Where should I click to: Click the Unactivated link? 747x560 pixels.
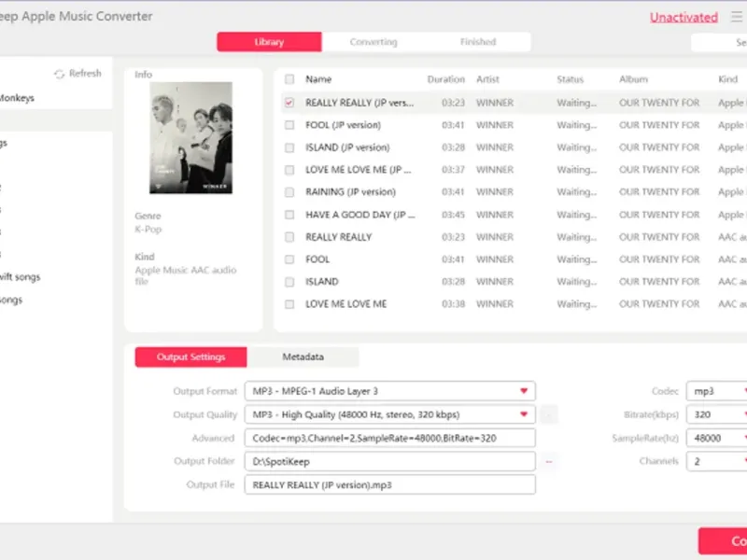[x=684, y=18]
